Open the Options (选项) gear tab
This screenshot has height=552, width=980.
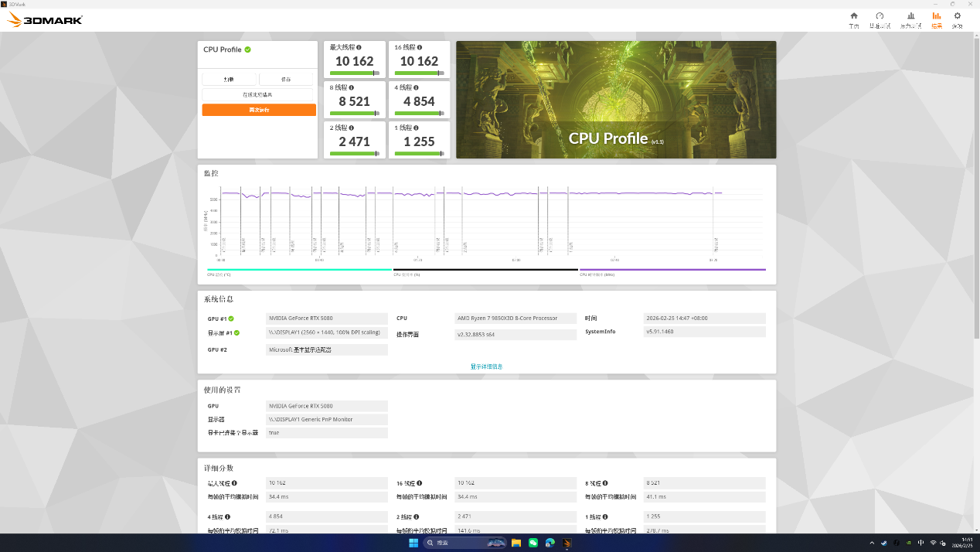957,20
